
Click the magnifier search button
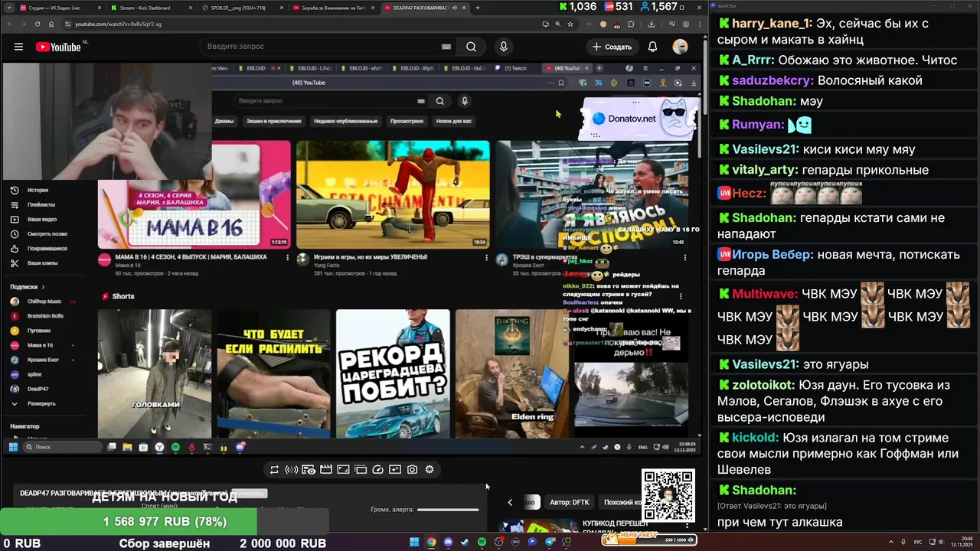tap(471, 47)
